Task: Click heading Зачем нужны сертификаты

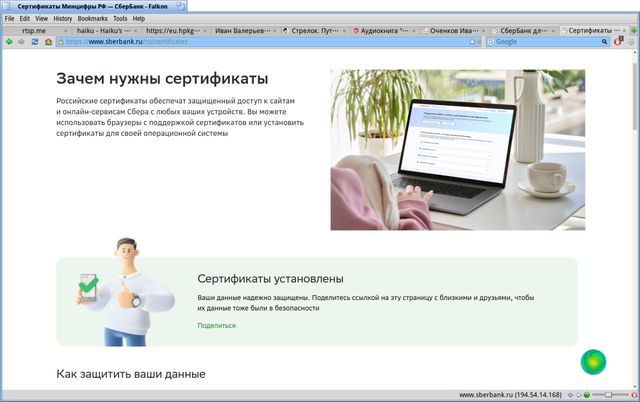Action: pos(162,78)
